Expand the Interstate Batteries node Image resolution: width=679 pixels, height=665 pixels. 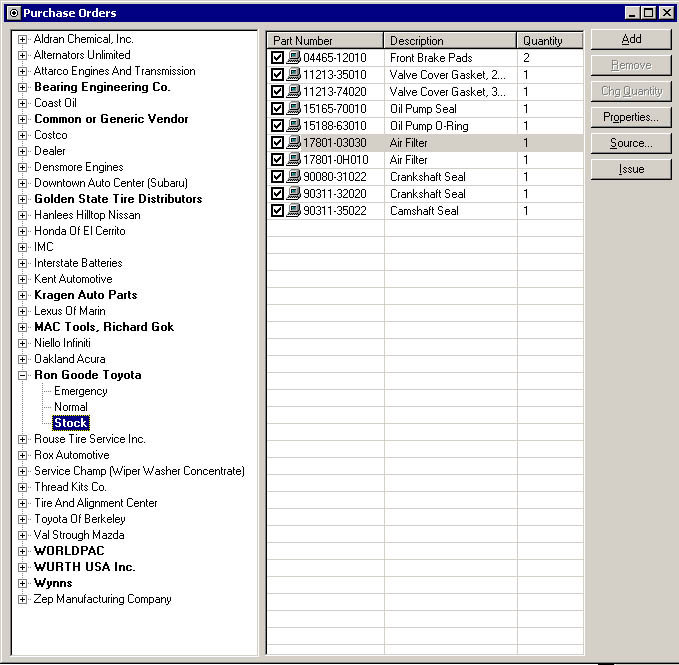22,263
